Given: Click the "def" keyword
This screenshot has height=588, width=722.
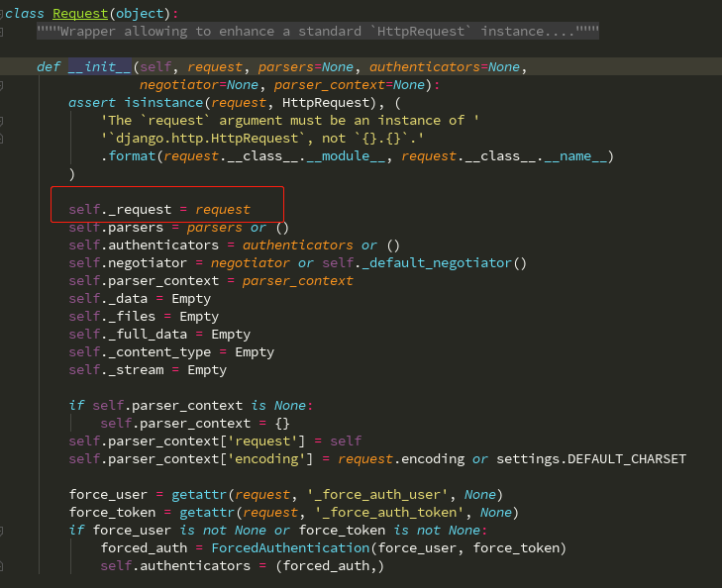Looking at the screenshot, I should point(49,67).
